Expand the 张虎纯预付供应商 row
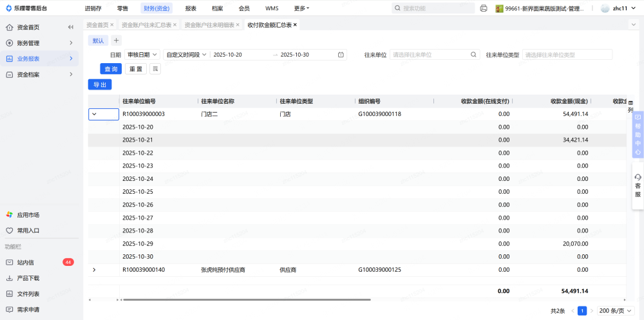The width and height of the screenshot is (644, 320). click(94, 270)
